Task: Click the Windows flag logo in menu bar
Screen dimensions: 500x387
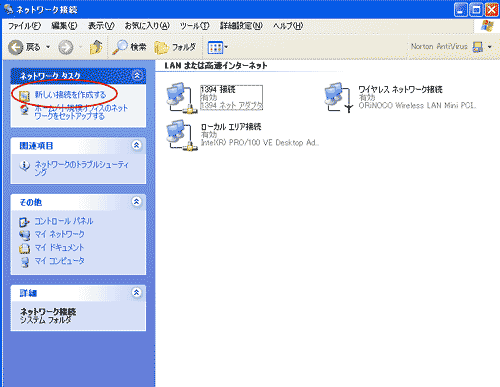Action: point(487,26)
